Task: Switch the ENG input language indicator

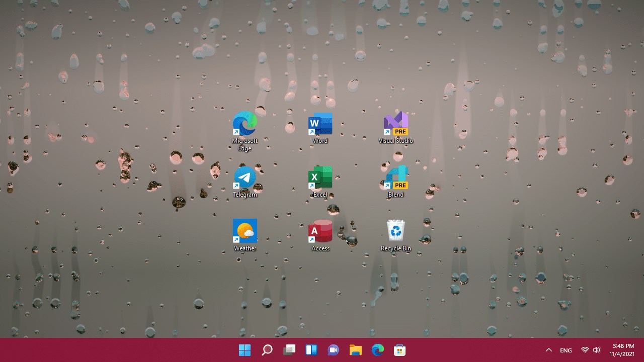Action: point(566,350)
